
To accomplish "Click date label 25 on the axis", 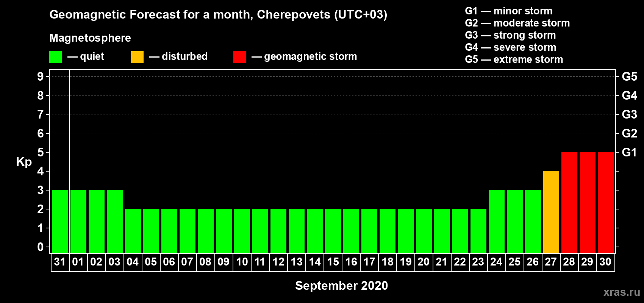I will [x=514, y=262].
